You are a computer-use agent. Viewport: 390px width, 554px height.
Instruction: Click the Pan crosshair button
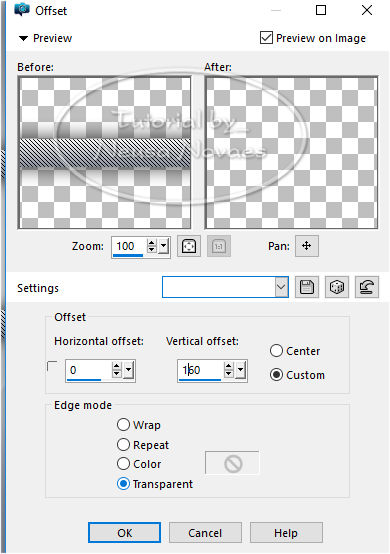click(307, 246)
